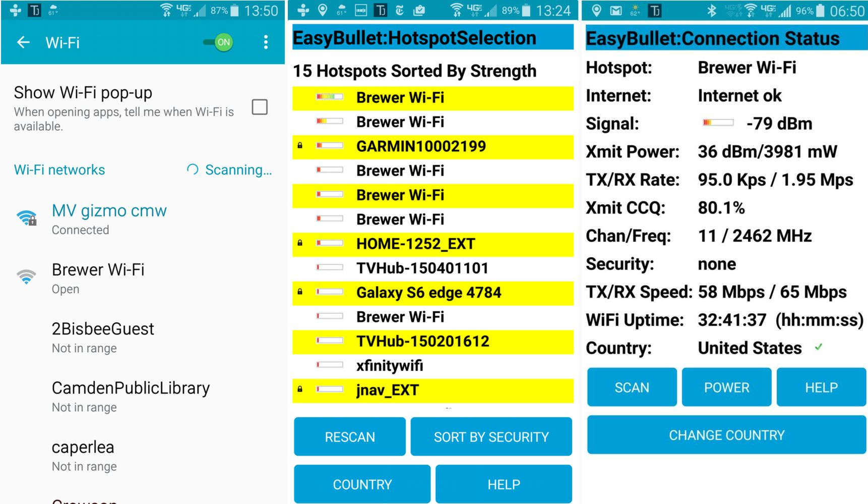Tap battery icon showing 87%
The height and width of the screenshot is (504, 868).
pyautogui.click(x=234, y=11)
